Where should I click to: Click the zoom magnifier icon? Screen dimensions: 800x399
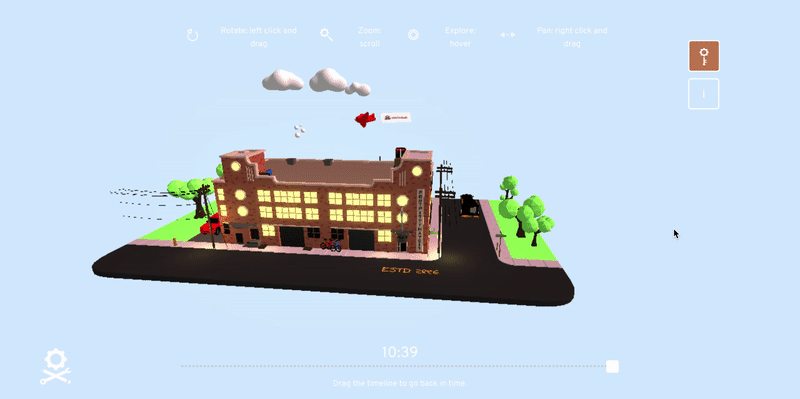point(327,35)
